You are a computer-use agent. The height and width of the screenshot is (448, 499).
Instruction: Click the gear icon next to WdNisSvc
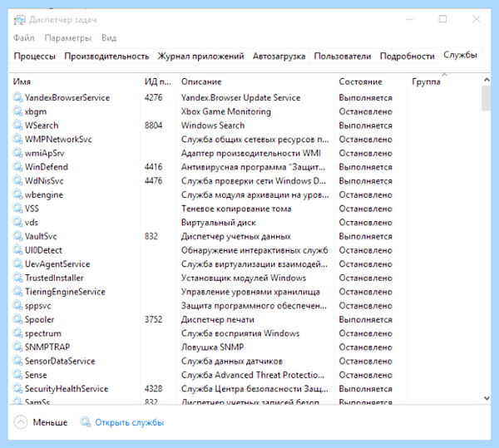pos(17,180)
